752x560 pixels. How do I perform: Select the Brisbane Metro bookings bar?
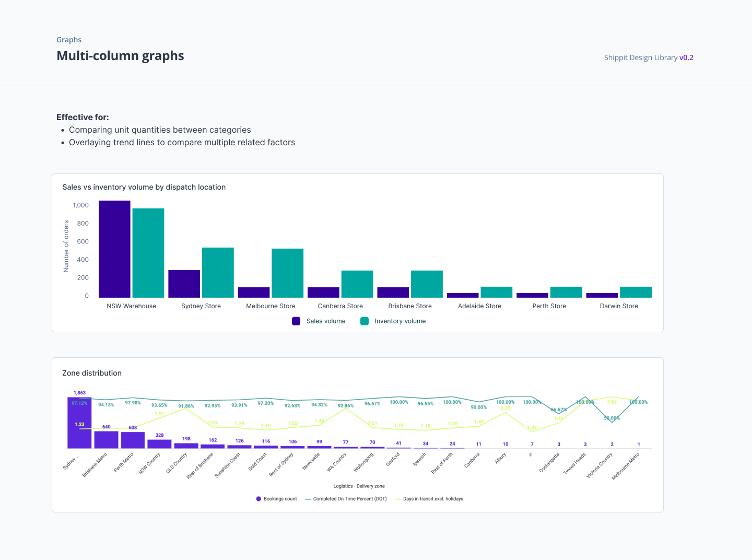(106, 440)
